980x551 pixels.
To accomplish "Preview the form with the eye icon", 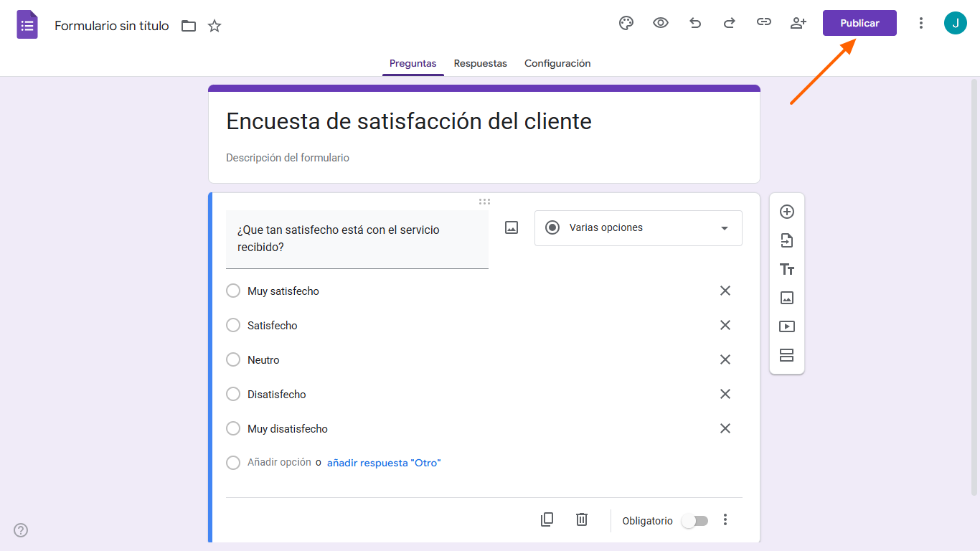I will [x=661, y=23].
